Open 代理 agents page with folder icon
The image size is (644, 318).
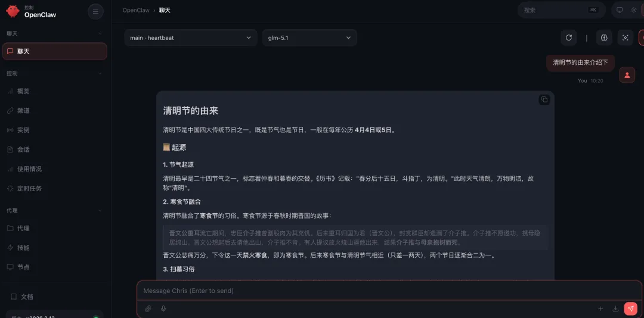55,228
